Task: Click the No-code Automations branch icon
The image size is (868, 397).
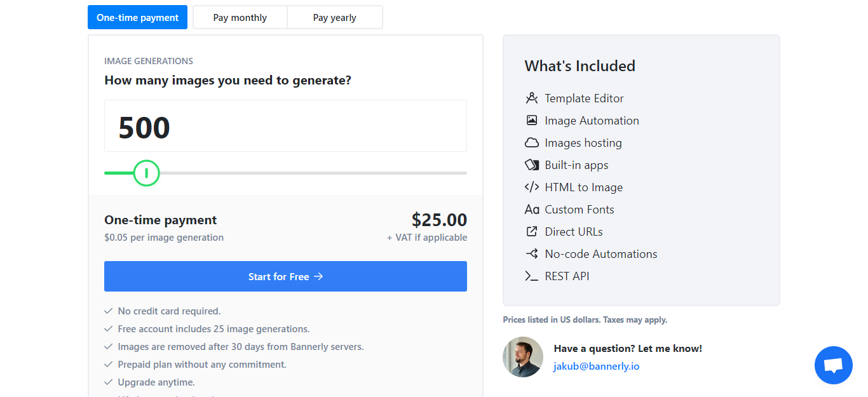Action: (532, 254)
